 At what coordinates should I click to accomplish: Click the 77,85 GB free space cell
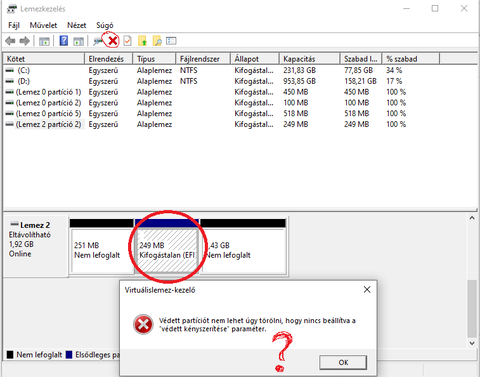pos(358,70)
